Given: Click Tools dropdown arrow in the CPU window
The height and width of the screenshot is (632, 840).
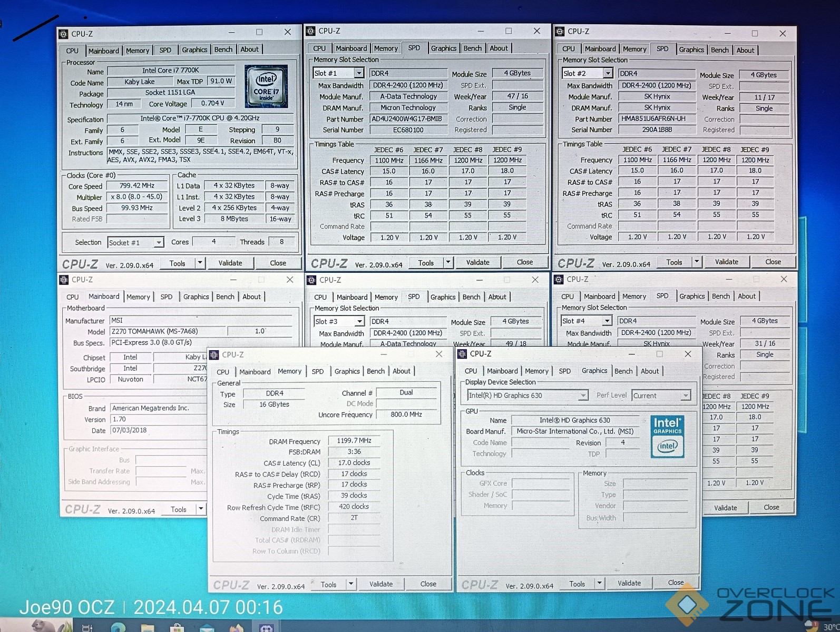Looking at the screenshot, I should [x=200, y=263].
